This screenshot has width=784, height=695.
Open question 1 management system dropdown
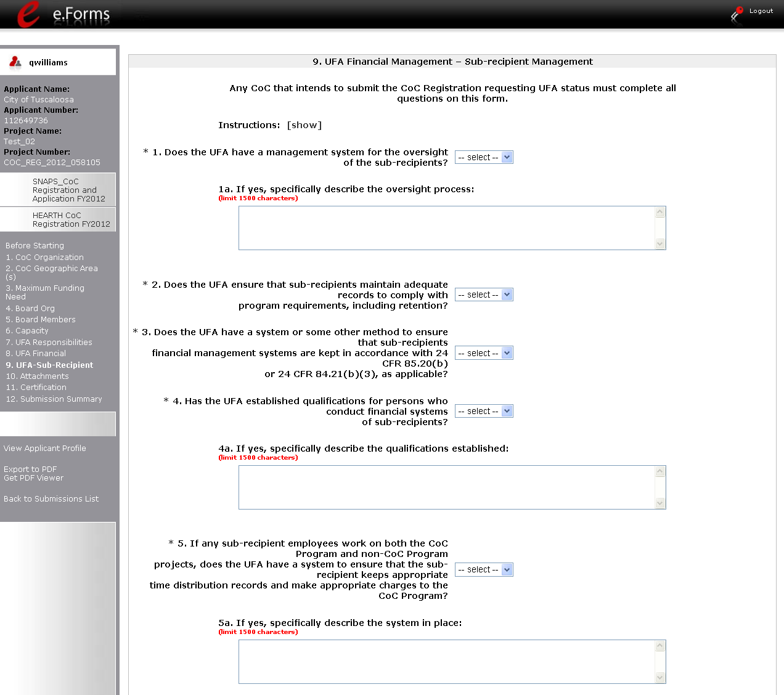(484, 157)
